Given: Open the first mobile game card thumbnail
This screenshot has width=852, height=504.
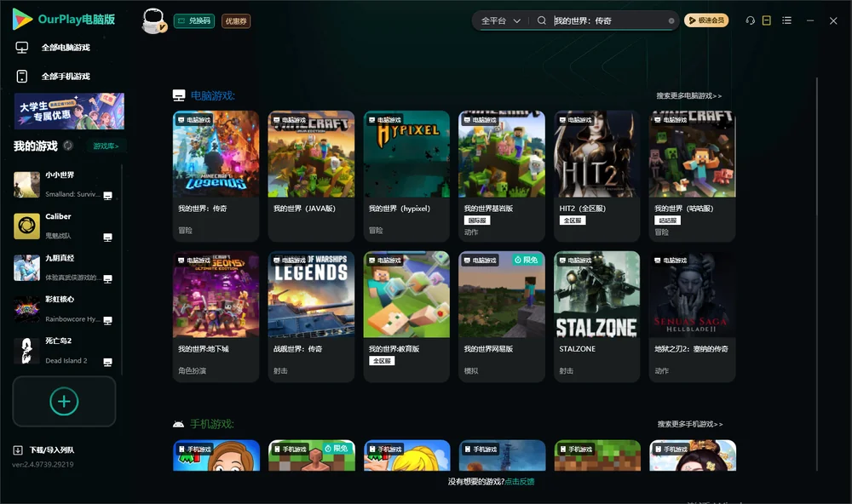Looking at the screenshot, I should [216, 455].
